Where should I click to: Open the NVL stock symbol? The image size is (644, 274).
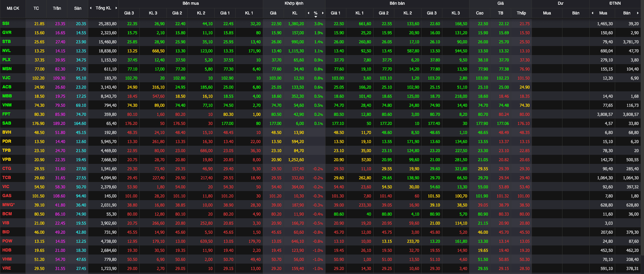6,51
